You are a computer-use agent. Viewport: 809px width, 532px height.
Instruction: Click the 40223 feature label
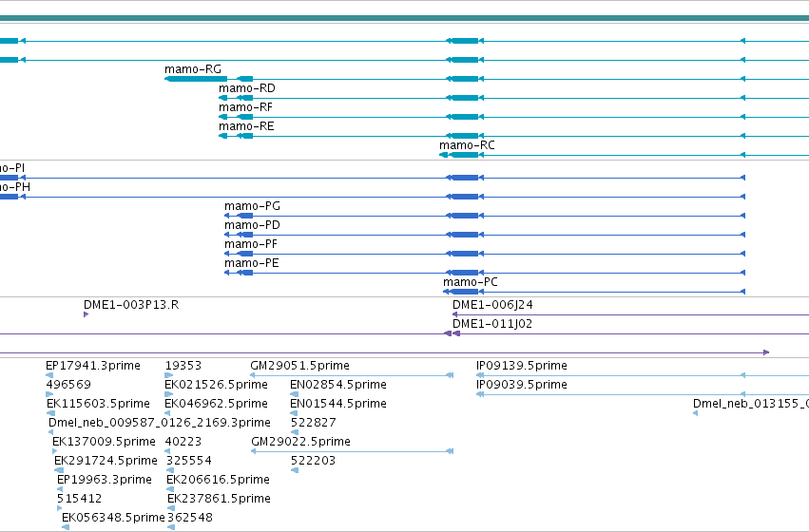pos(183,442)
